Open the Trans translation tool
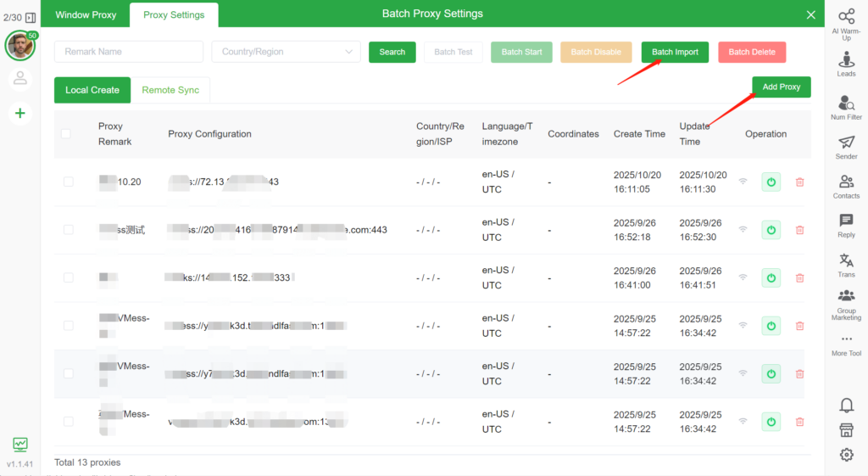Viewport: 868px width, 476px height. [x=846, y=260]
